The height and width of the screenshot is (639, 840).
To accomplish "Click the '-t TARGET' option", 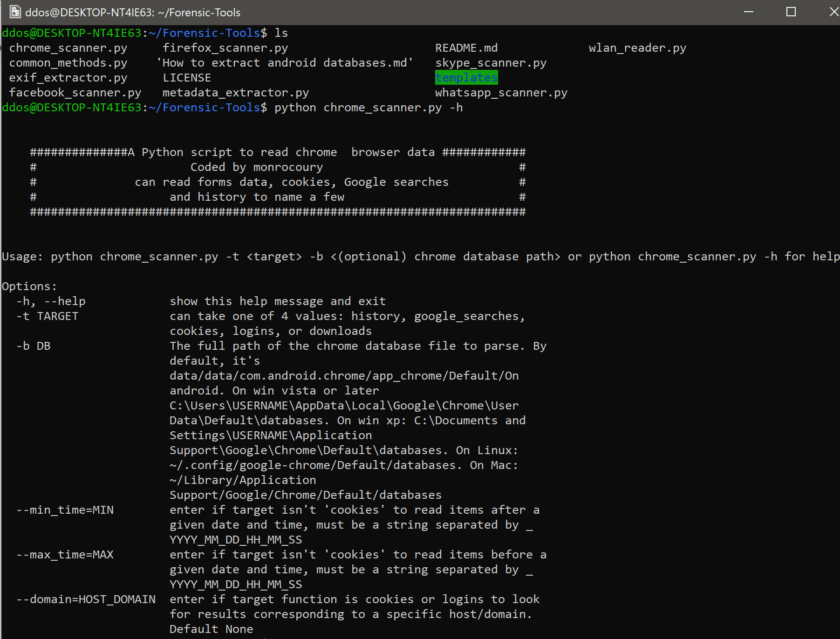I will 47,316.
